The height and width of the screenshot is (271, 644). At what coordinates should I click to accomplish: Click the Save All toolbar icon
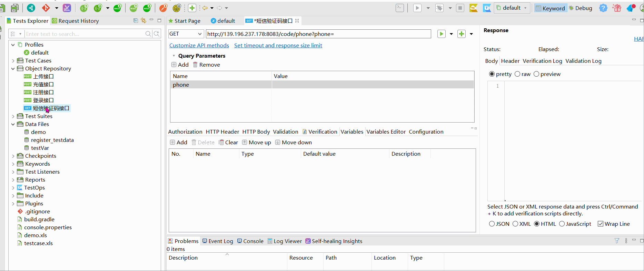[15, 8]
